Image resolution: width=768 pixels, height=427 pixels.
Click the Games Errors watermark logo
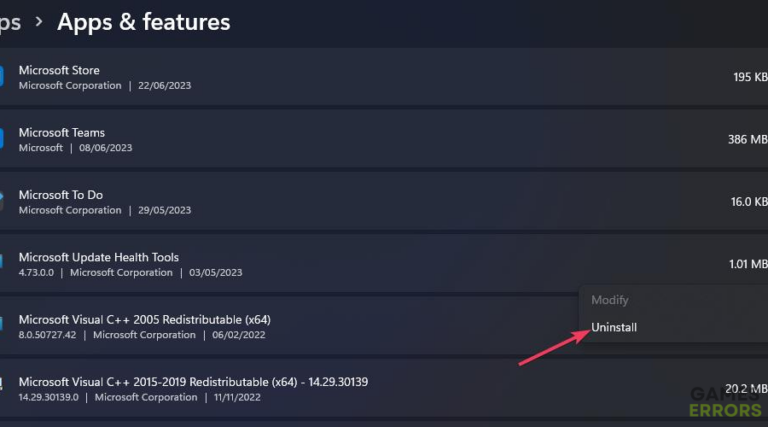[725, 402]
